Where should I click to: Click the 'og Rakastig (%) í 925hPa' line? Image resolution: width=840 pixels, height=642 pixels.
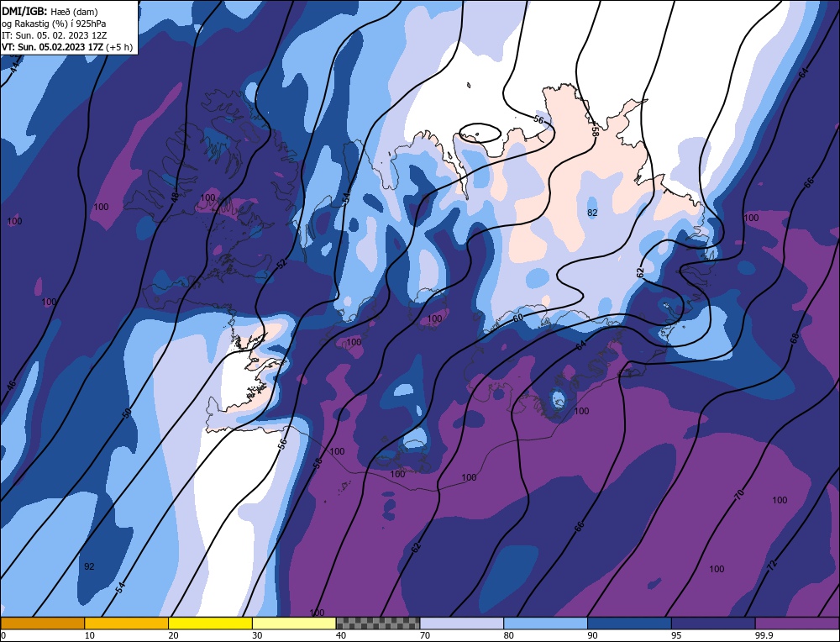54,24
